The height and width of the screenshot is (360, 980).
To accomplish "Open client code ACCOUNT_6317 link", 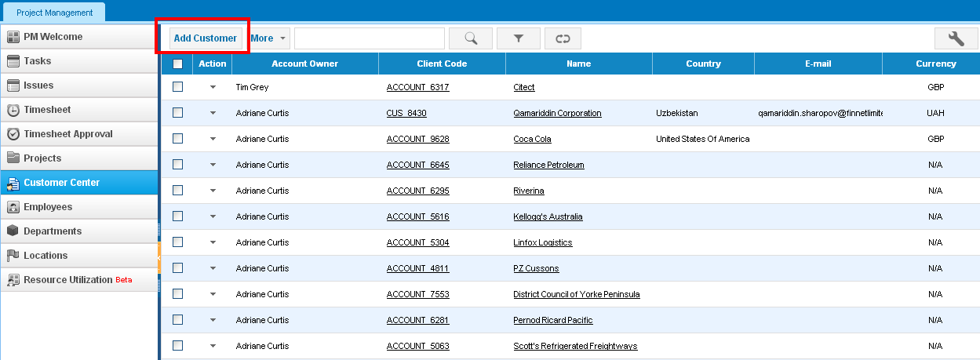I will (417, 87).
